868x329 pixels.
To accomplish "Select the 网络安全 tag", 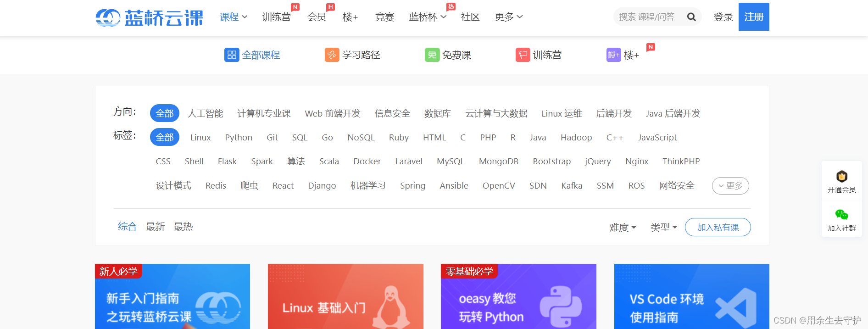I will [677, 186].
